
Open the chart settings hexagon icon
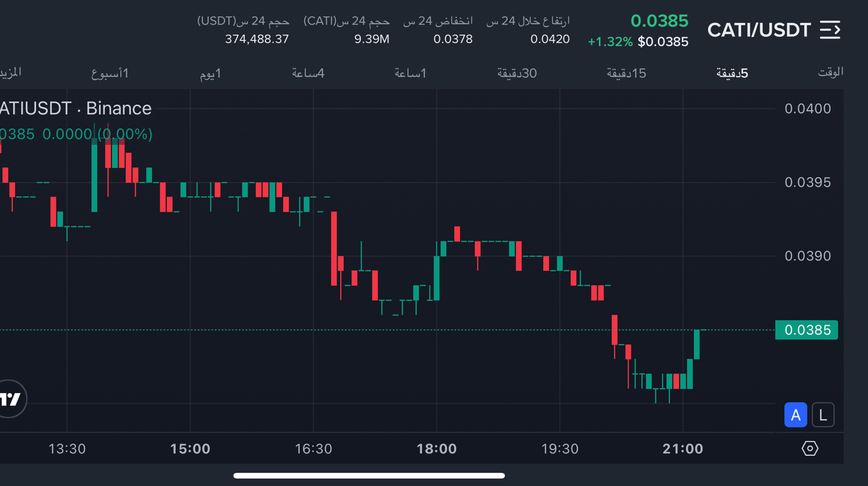click(x=810, y=449)
